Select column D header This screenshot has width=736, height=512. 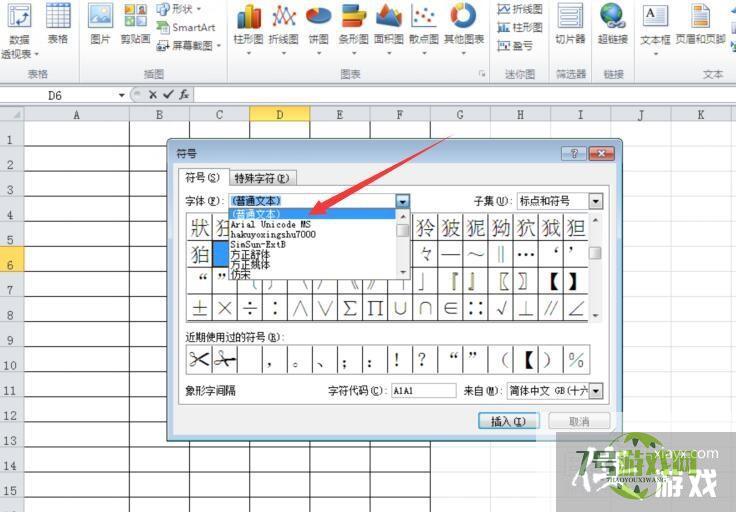[x=279, y=115]
